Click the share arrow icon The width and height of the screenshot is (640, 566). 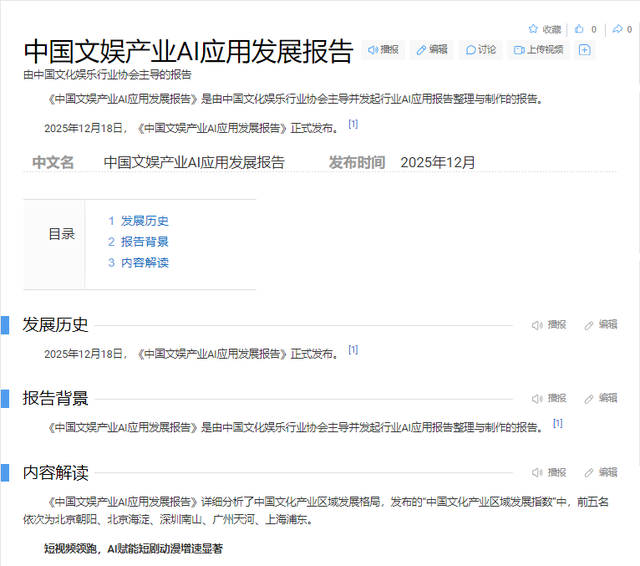(x=617, y=29)
